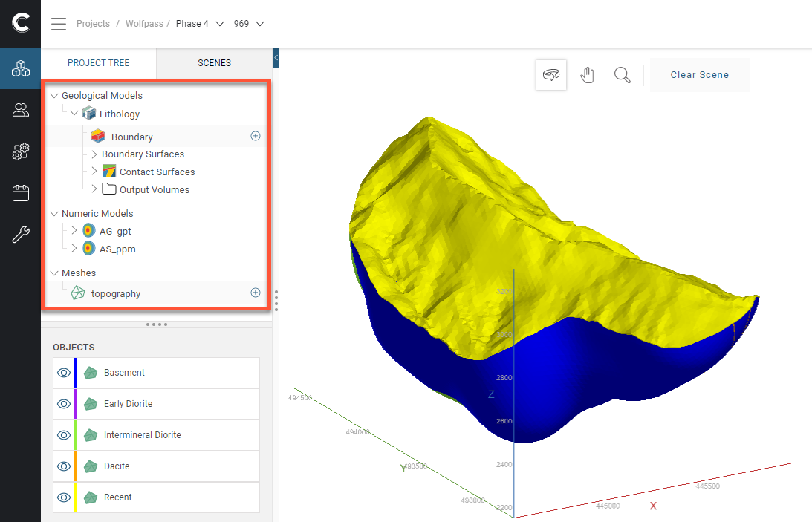The height and width of the screenshot is (522, 812).
Task: Click the Clear Scene button
Action: [699, 75]
